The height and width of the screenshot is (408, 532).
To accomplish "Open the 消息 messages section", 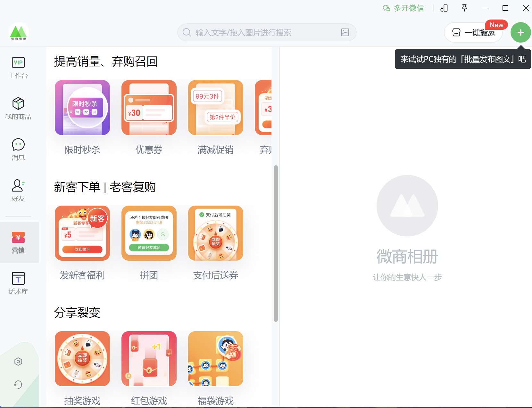I will (x=18, y=150).
